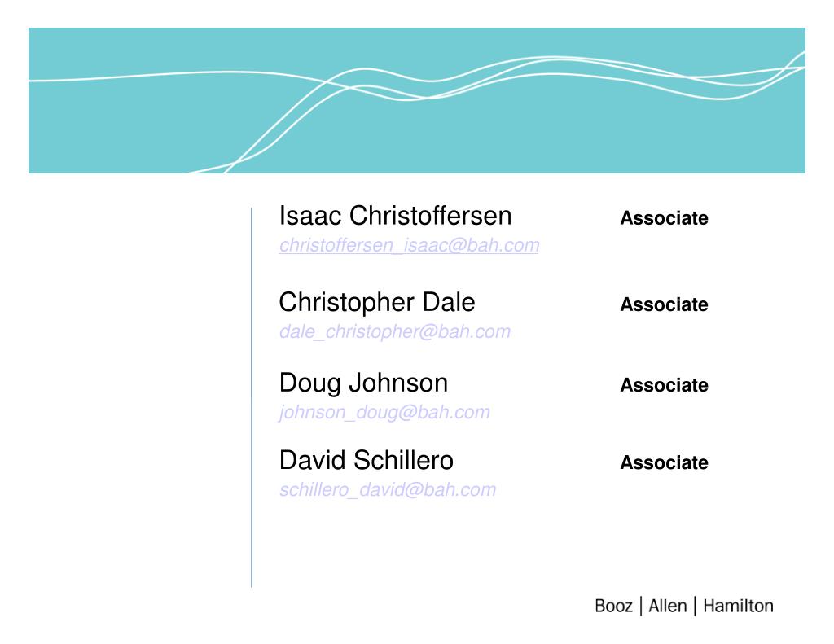
Task: Open schillero_david@bah.com email link
Action: 388,490
